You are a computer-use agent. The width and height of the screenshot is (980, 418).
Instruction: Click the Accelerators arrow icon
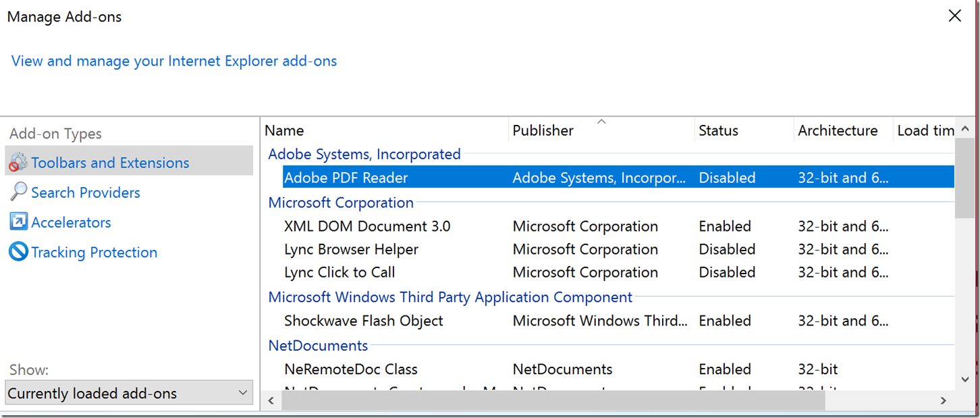(x=18, y=221)
